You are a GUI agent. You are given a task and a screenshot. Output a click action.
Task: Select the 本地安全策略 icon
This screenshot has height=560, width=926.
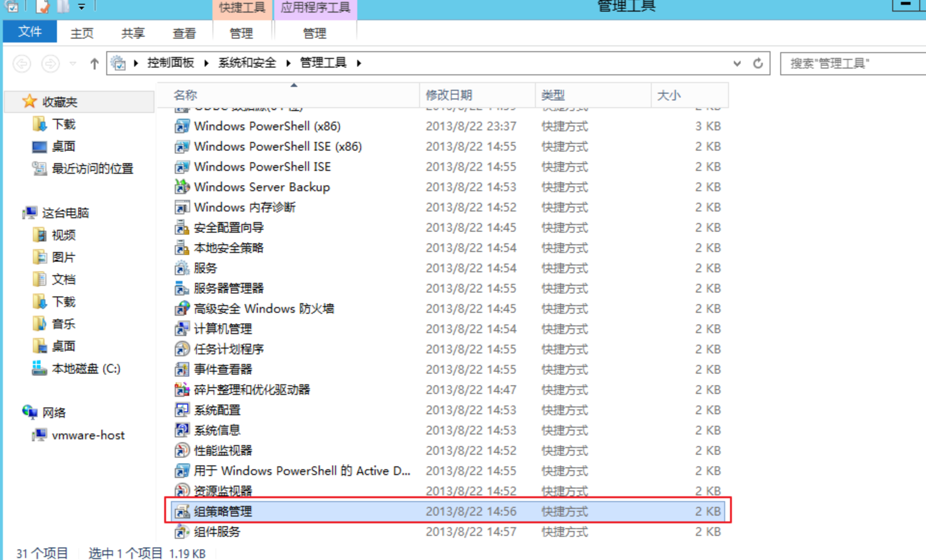[182, 248]
